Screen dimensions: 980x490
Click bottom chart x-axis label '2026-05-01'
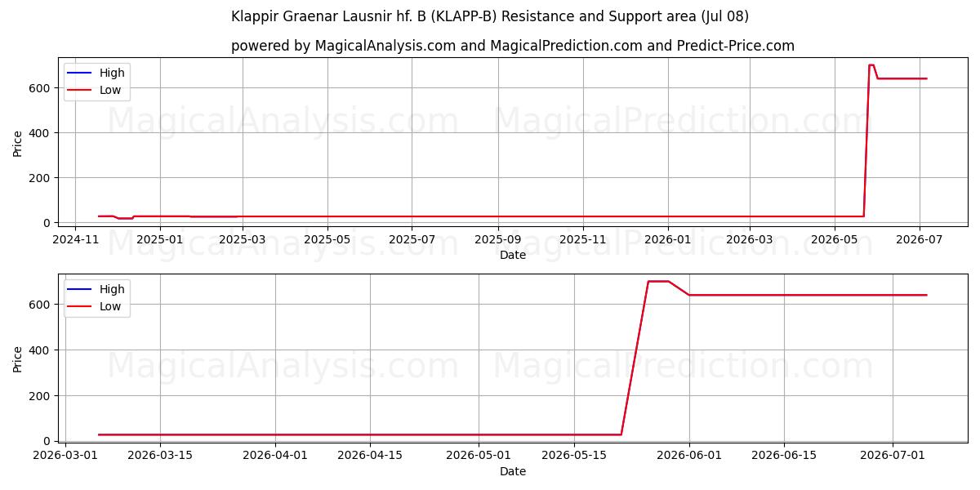479,456
